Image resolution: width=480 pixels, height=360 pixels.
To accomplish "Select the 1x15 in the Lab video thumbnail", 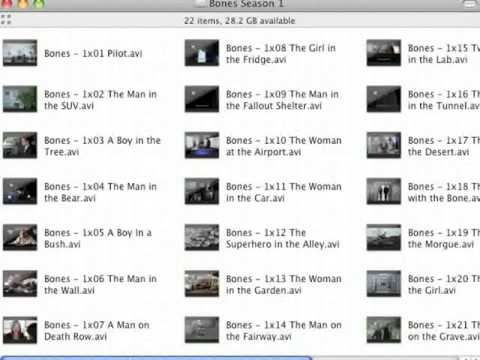I will [384, 53].
